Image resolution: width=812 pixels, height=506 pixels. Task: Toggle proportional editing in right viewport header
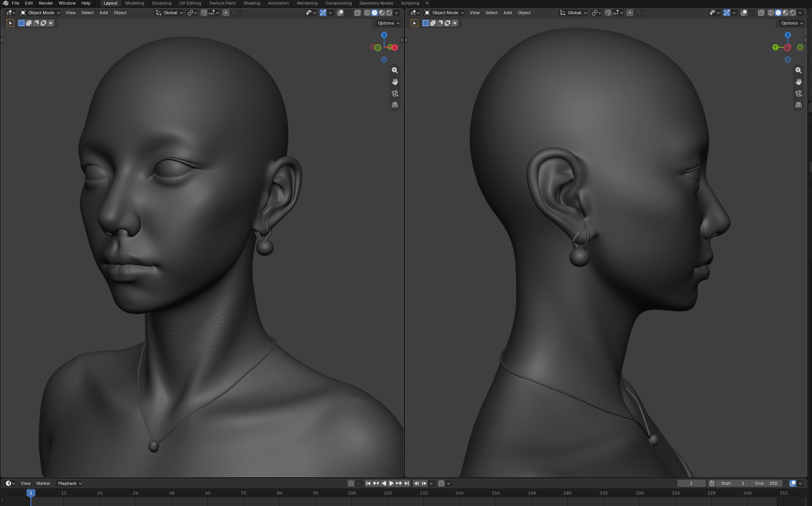pyautogui.click(x=630, y=13)
